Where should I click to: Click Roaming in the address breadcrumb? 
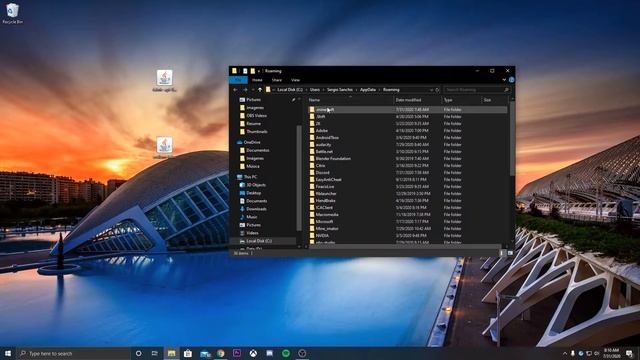click(391, 90)
